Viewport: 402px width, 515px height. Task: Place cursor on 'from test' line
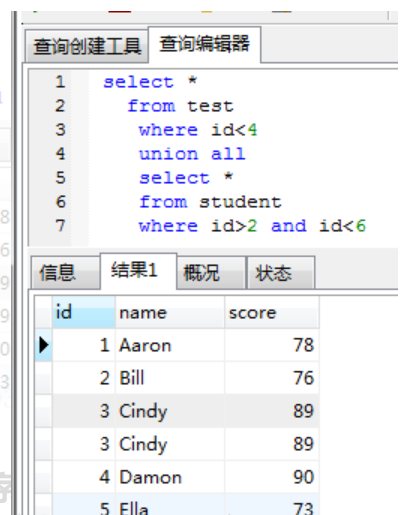[x=180, y=106]
